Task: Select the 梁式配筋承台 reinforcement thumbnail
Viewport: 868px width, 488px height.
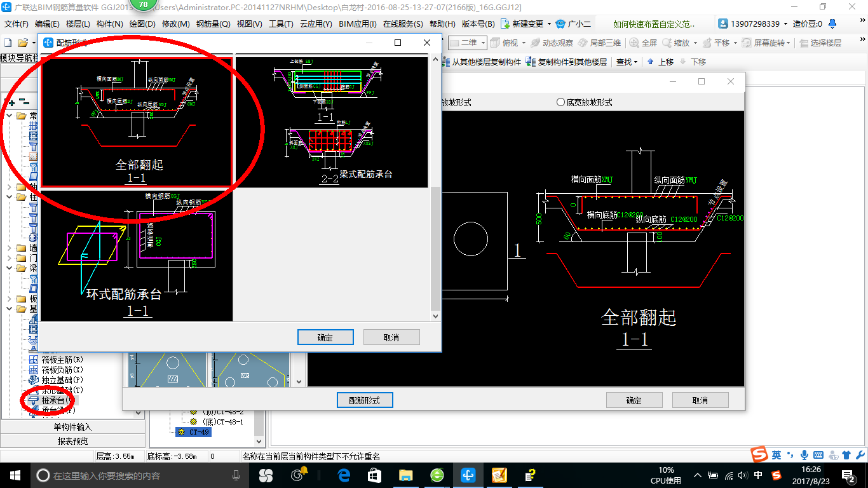Action: point(332,122)
